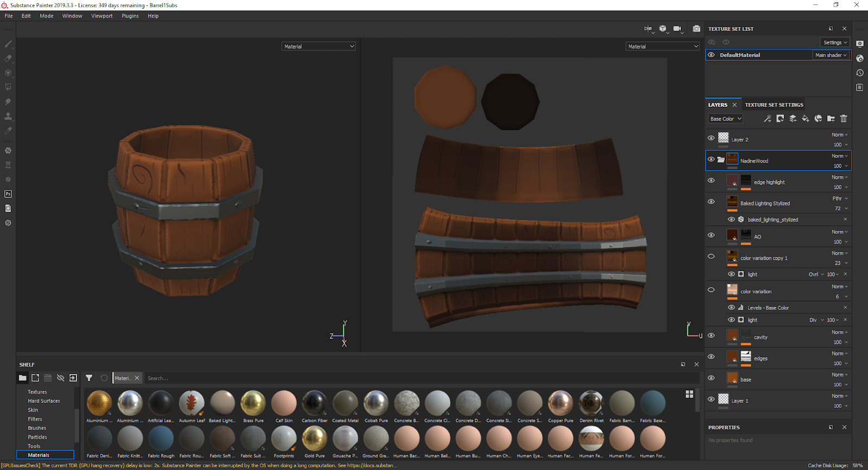Take a screenshot with the camera icon
This screenshot has width=868, height=470.
[x=697, y=29]
